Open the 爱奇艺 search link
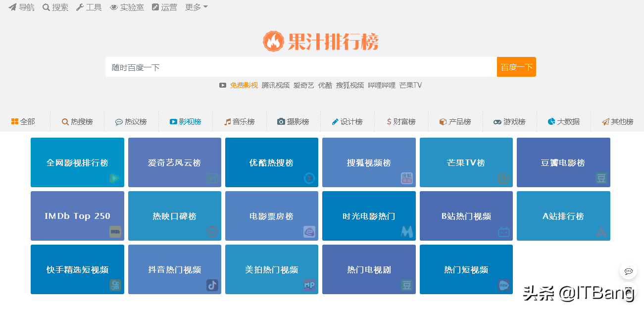Screen dimensions: 644x311 [304, 85]
